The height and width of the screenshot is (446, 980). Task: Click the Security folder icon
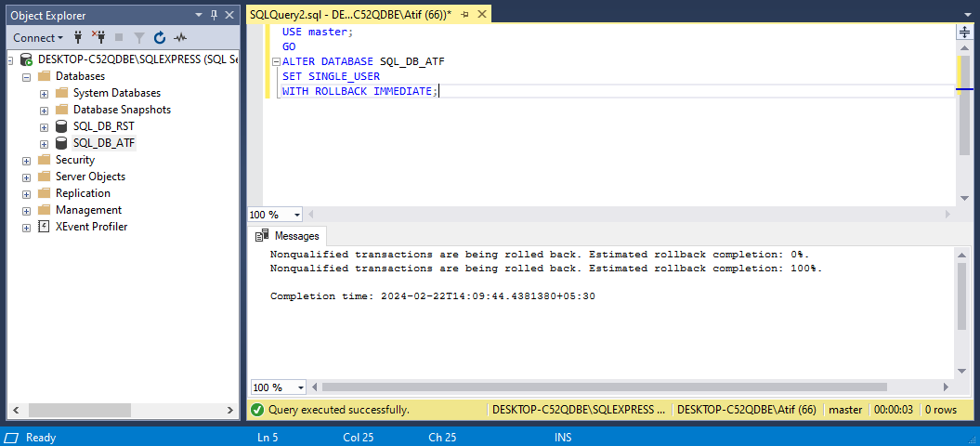point(44,160)
